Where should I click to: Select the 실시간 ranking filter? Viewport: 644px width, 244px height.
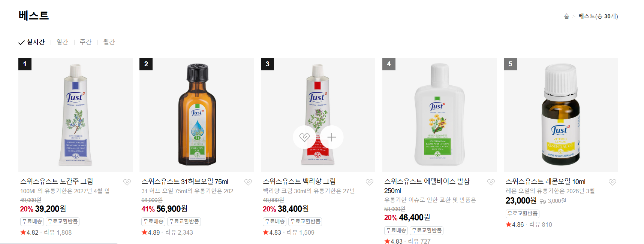31,42
